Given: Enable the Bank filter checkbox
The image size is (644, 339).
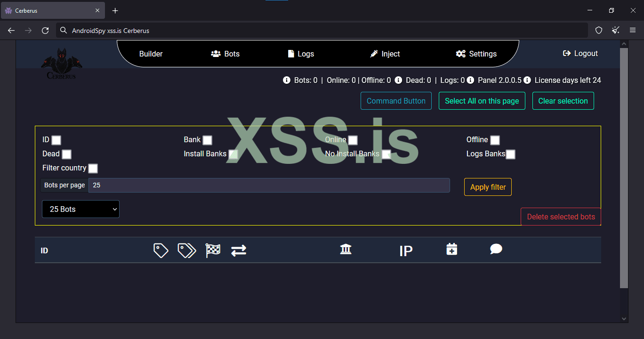Looking at the screenshot, I should tap(207, 140).
